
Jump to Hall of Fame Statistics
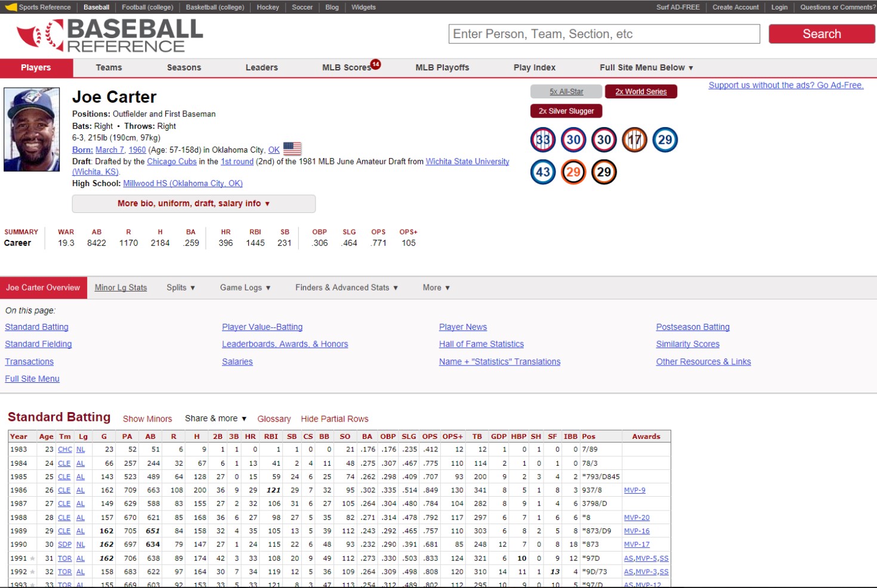[x=481, y=344]
